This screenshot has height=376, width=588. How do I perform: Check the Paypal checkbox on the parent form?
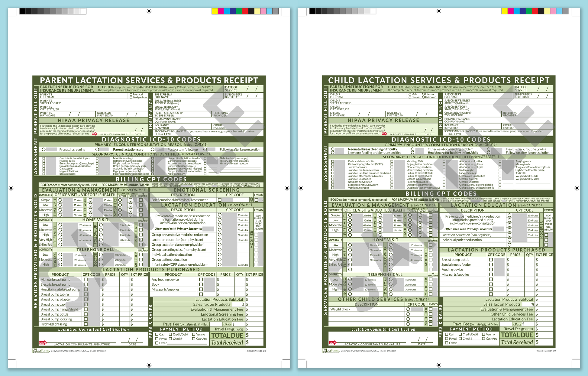click(x=157, y=339)
